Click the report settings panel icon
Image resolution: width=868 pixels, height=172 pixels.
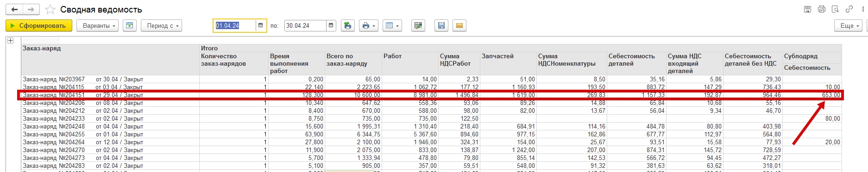[x=130, y=25]
